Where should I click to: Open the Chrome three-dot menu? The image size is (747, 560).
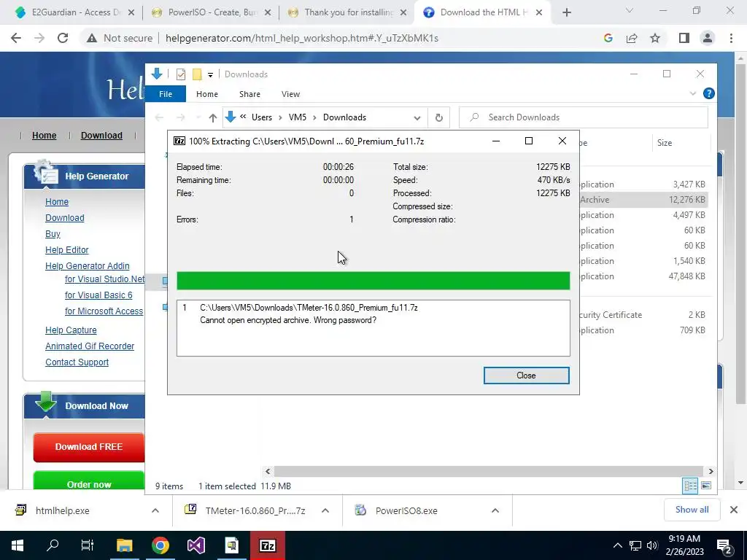coord(731,38)
